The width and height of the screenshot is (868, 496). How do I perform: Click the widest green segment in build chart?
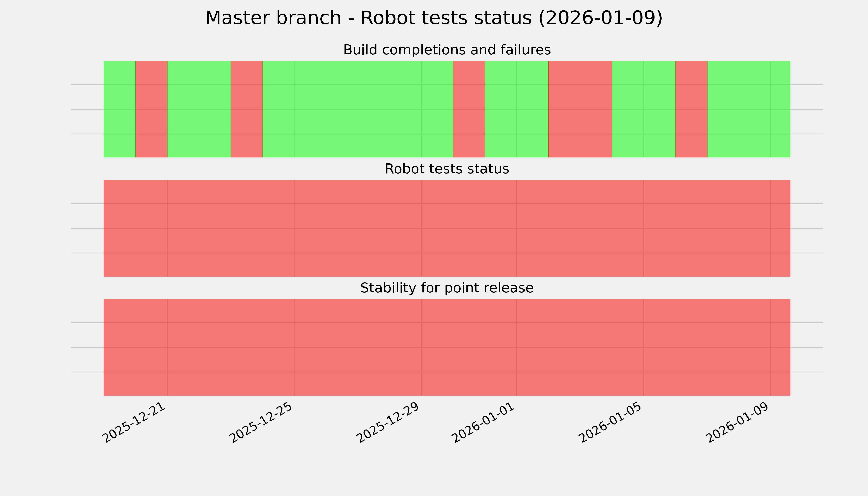pyautogui.click(x=358, y=109)
